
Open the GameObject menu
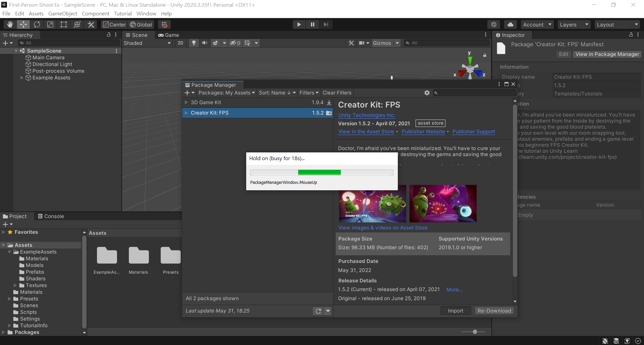[x=63, y=13]
